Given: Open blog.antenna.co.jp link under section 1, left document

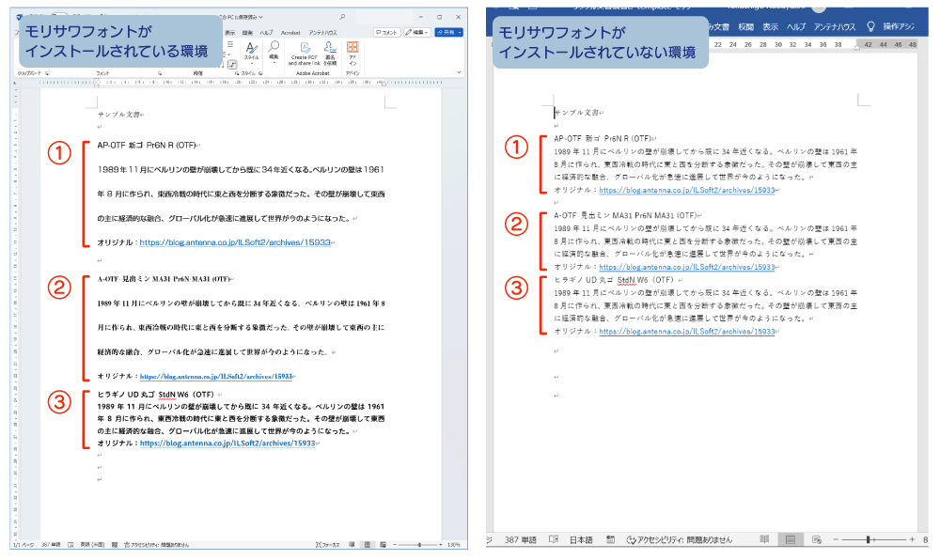Looking at the screenshot, I should 235,242.
